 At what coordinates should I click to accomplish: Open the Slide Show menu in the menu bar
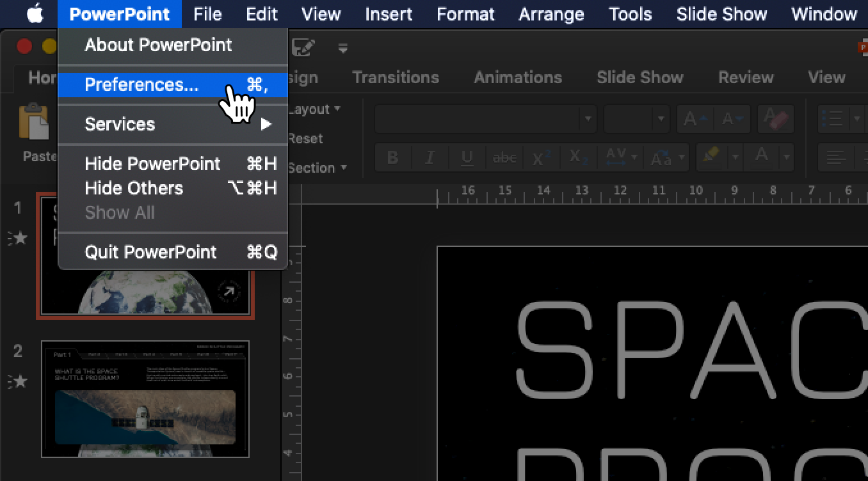[721, 14]
